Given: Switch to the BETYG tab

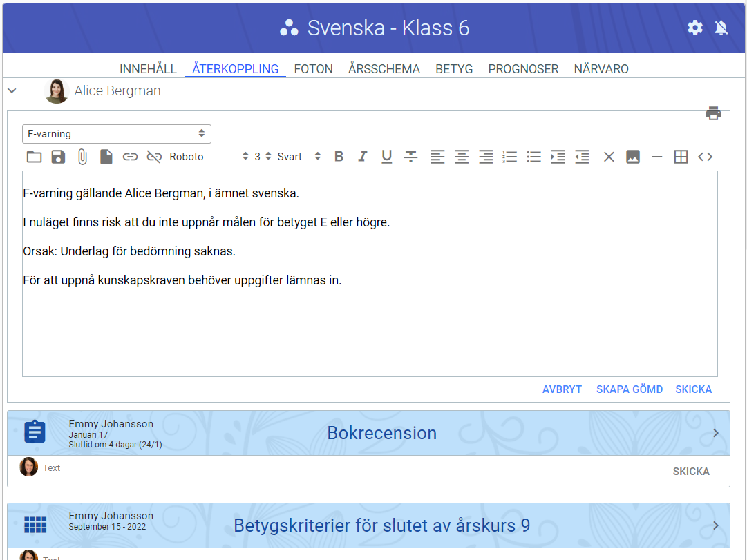Looking at the screenshot, I should pyautogui.click(x=454, y=69).
